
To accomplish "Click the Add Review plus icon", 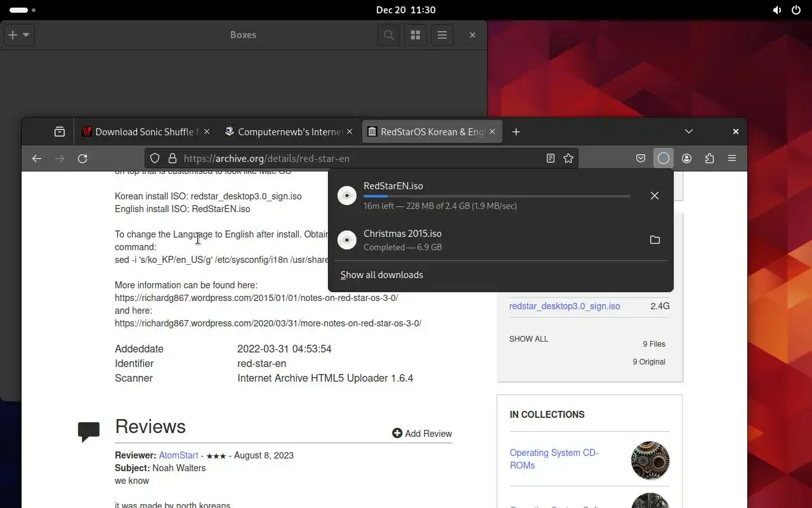I will coord(397,433).
